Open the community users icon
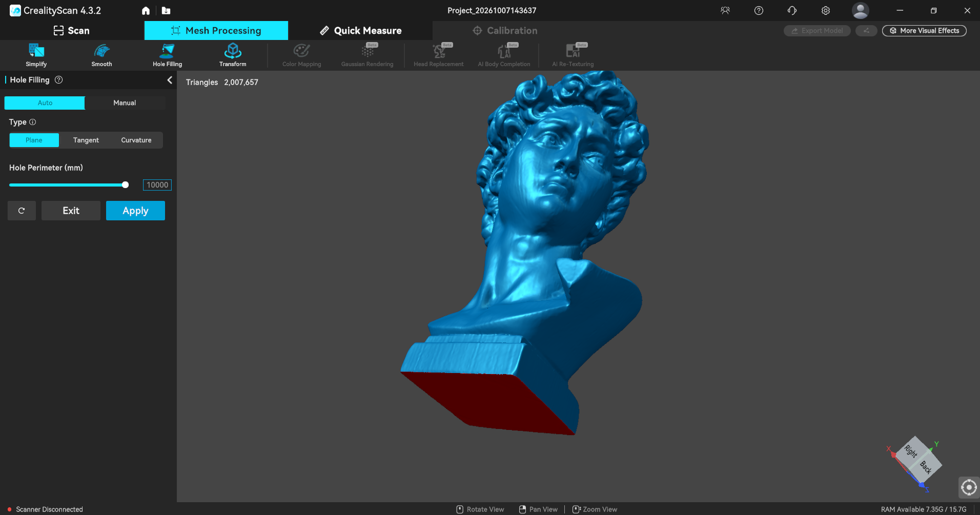980x515 pixels. 725,10
